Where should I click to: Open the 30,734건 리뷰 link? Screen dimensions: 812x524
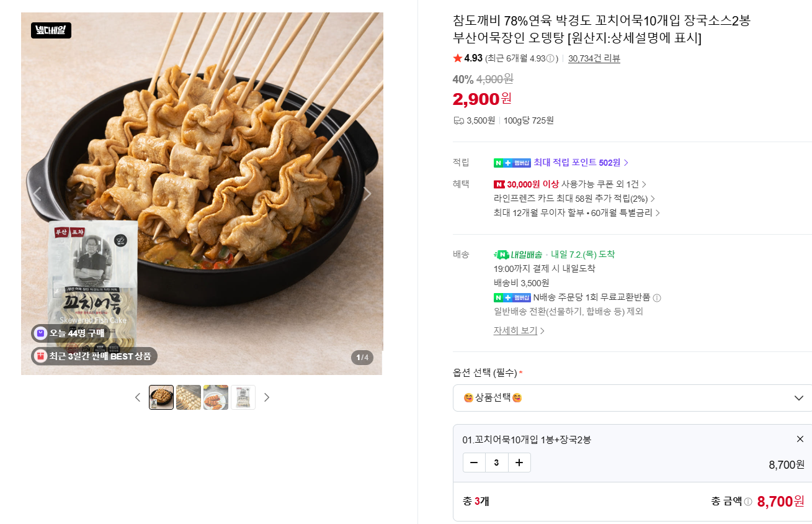tap(594, 58)
